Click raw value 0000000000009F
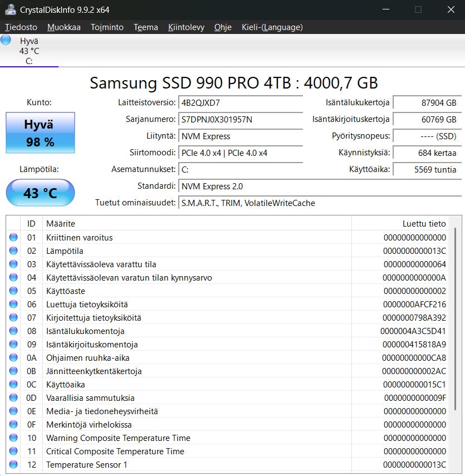 click(x=415, y=398)
